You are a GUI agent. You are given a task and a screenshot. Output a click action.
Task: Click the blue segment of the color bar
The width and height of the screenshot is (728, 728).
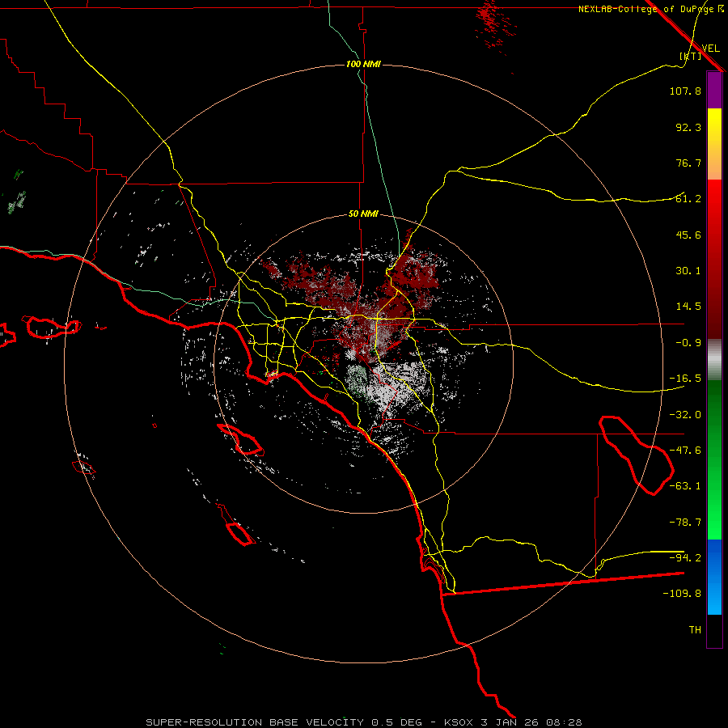714,577
